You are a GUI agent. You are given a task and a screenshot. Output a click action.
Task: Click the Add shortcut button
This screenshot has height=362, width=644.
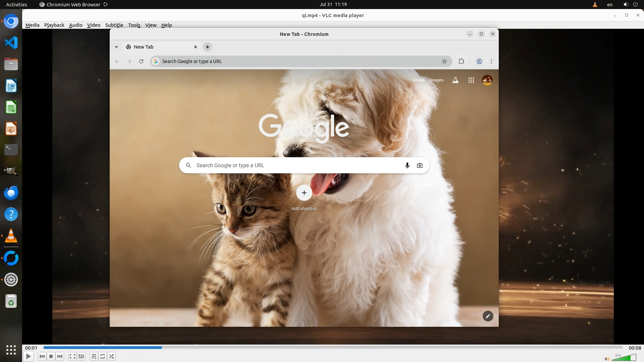pyautogui.click(x=304, y=193)
